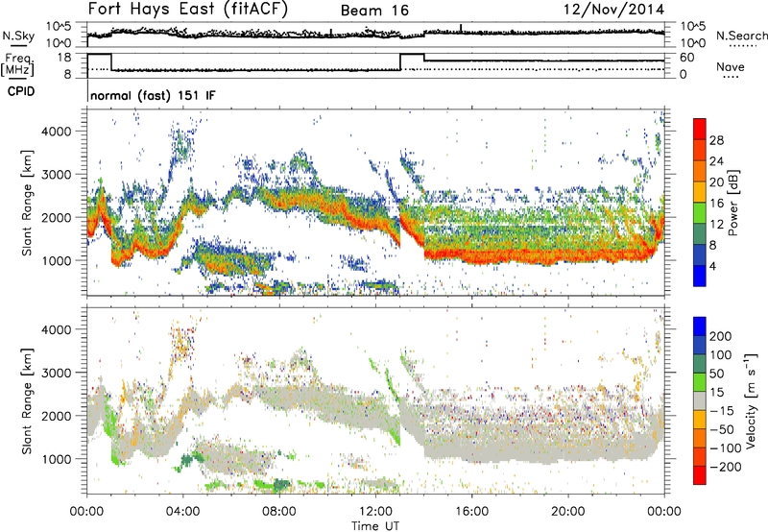768x532 pixels.
Task: Click the 'Beam 16' label
Action: (x=374, y=11)
